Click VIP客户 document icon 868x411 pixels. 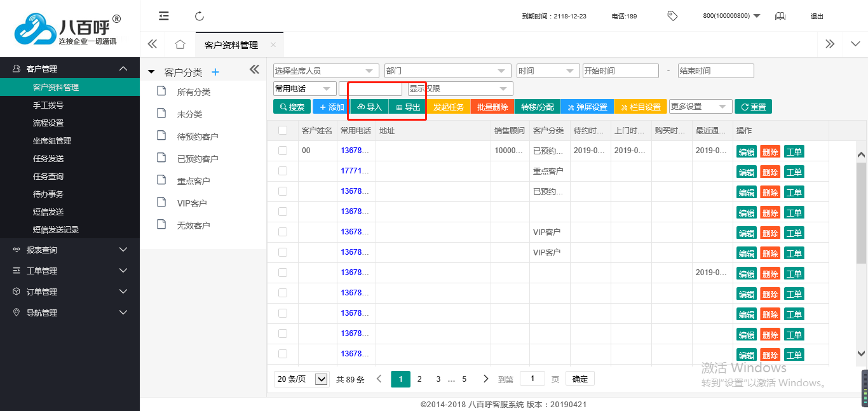click(161, 203)
